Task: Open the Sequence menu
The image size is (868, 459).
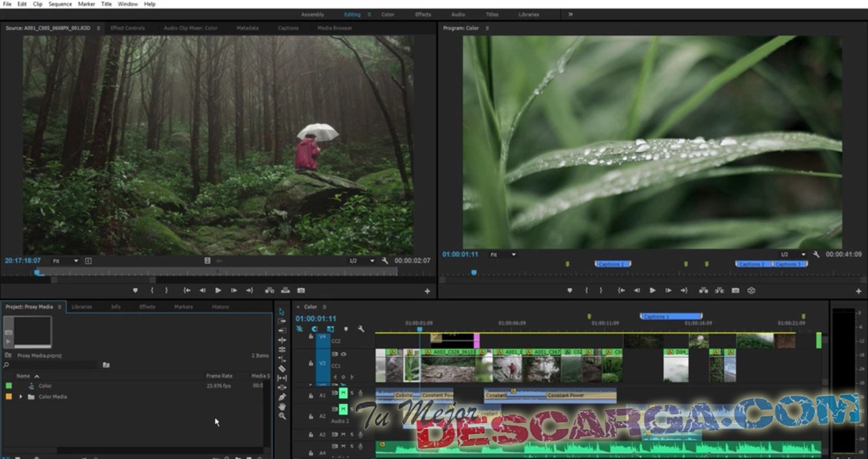Action: [62, 3]
